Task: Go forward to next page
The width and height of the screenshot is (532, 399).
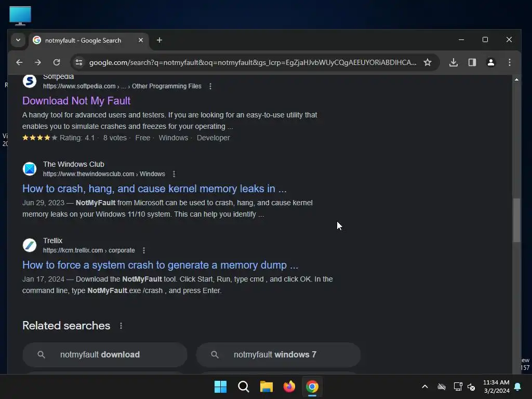Action: 38,62
